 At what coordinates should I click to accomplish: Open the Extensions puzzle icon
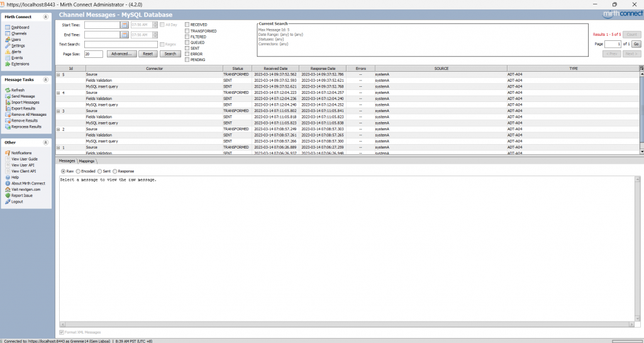click(8, 64)
